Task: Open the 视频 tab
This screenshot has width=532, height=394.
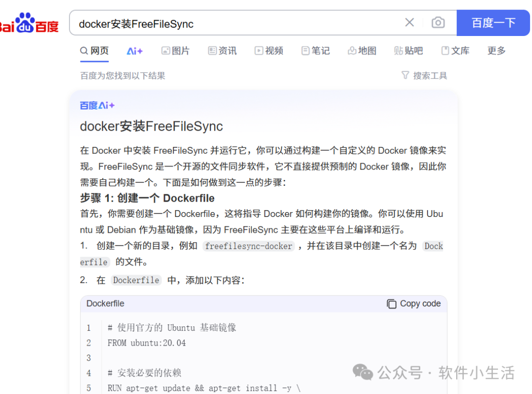Action: [269, 51]
